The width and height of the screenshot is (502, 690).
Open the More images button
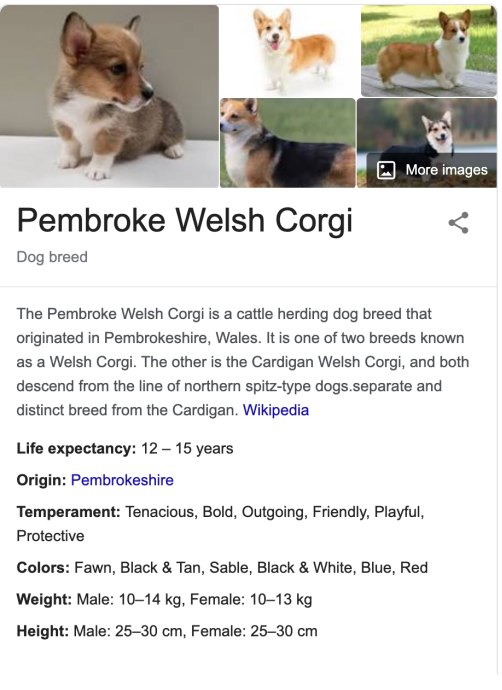432,170
